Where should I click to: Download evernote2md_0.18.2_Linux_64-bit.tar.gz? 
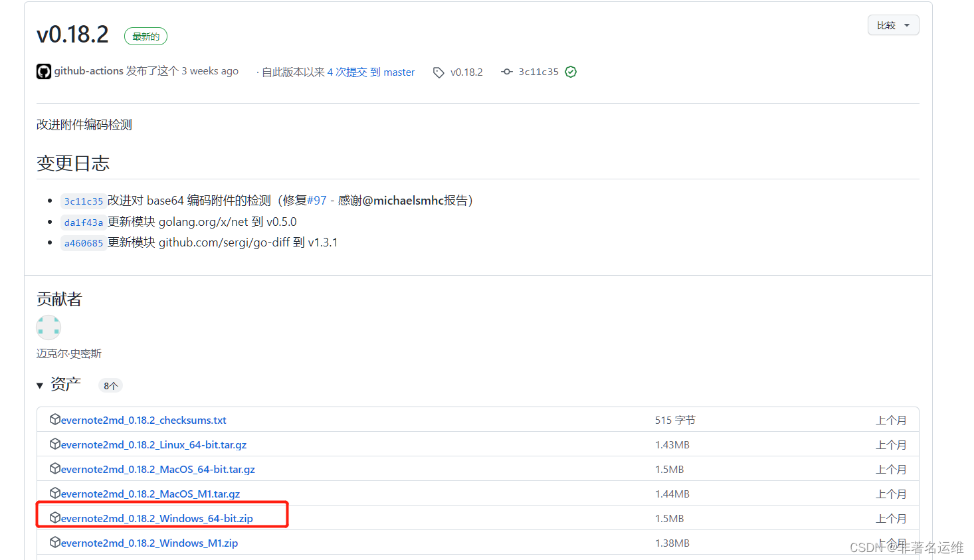point(153,444)
